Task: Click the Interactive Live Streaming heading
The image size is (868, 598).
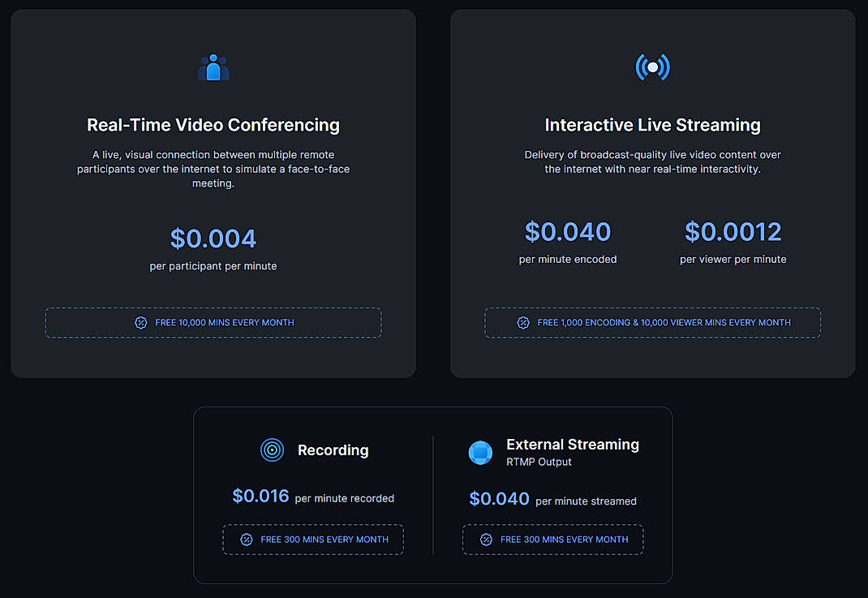Action: coord(653,125)
